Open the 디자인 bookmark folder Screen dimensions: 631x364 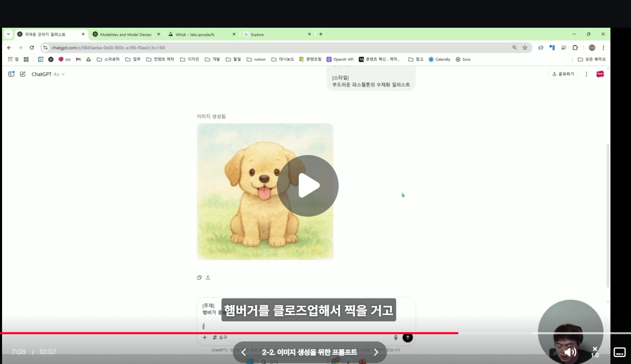click(190, 59)
